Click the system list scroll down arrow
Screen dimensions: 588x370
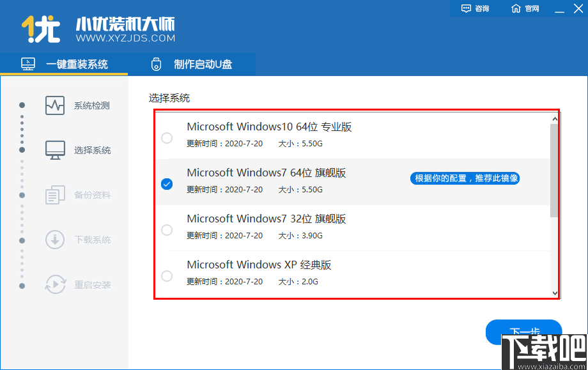[555, 293]
